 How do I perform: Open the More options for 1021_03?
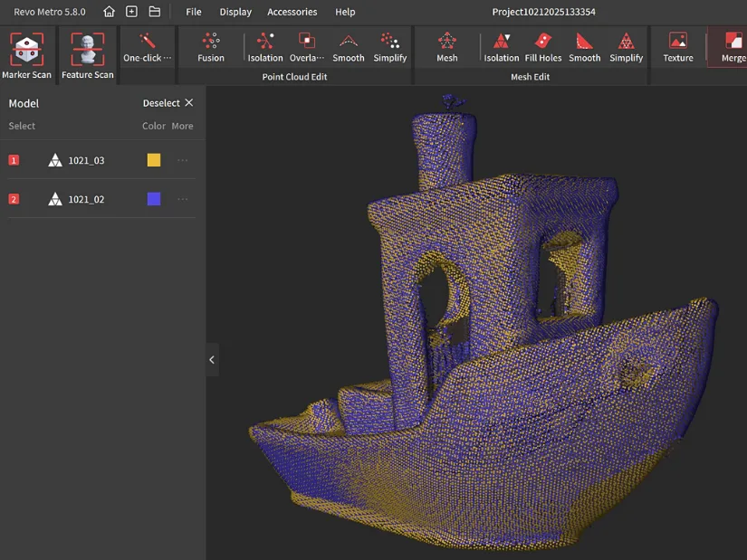[x=182, y=160]
